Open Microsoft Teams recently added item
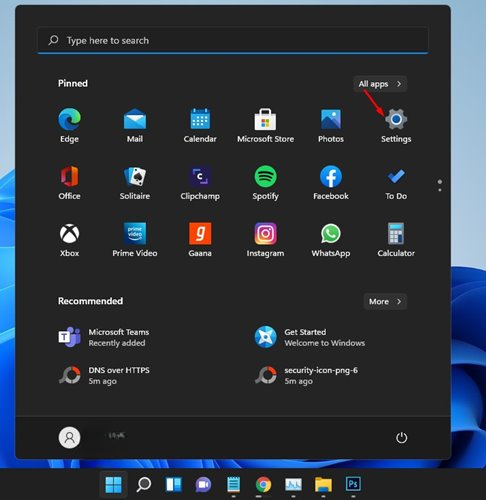This screenshot has width=486, height=500. (x=105, y=337)
